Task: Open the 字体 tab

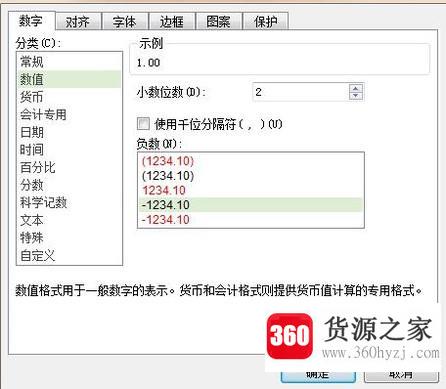Action: click(x=125, y=22)
